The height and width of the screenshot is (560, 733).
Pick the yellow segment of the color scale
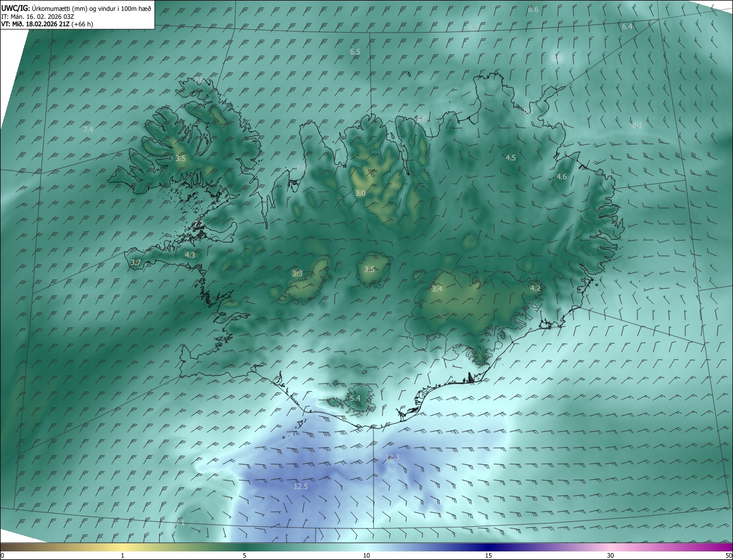pyautogui.click(x=123, y=547)
